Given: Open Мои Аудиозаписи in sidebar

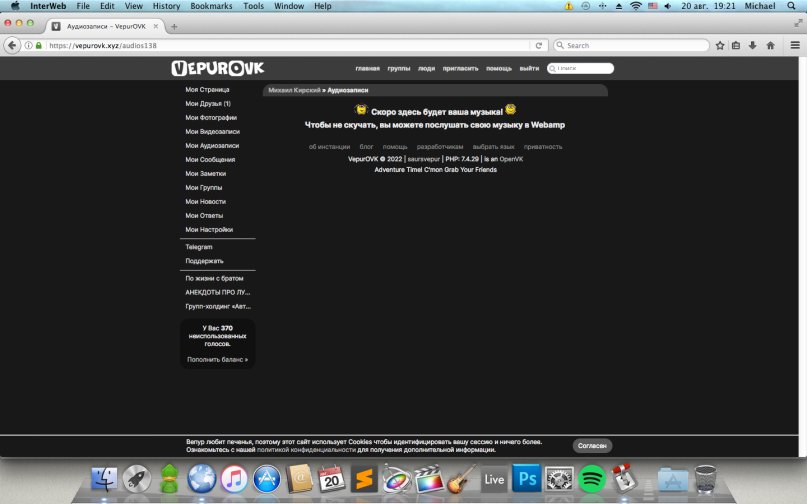Looking at the screenshot, I should coord(212,146).
